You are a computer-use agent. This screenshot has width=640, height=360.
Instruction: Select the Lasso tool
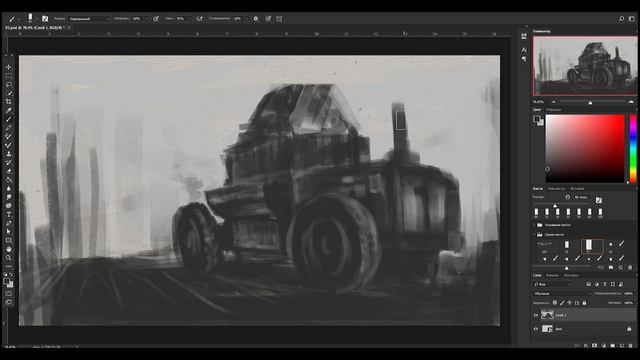coord(9,84)
